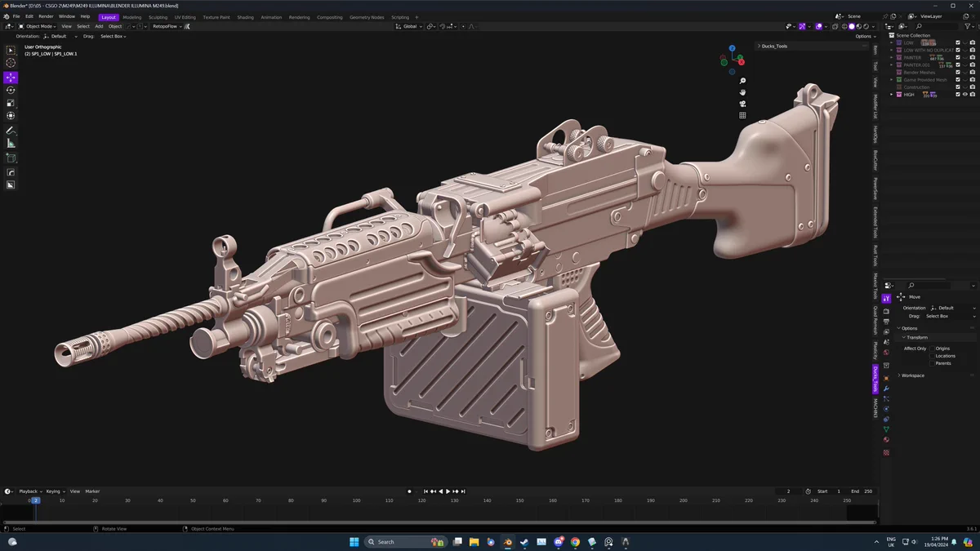Switch to the Shading workspace tab
Image resolution: width=980 pixels, height=551 pixels.
click(x=245, y=17)
